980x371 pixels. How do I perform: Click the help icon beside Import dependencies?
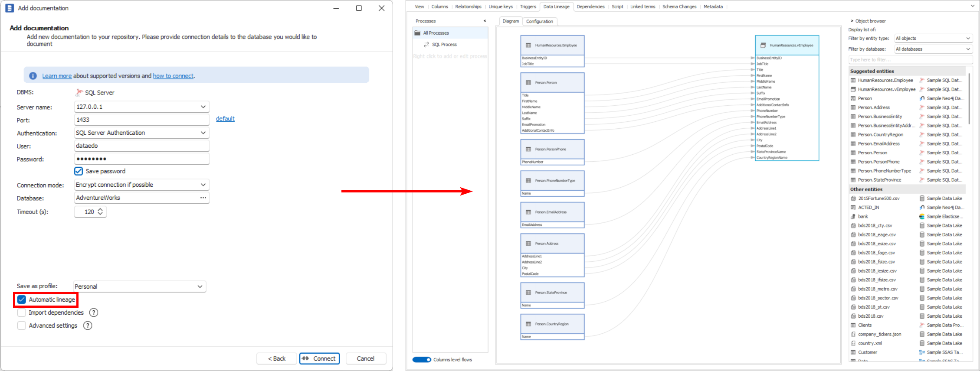[x=93, y=312]
